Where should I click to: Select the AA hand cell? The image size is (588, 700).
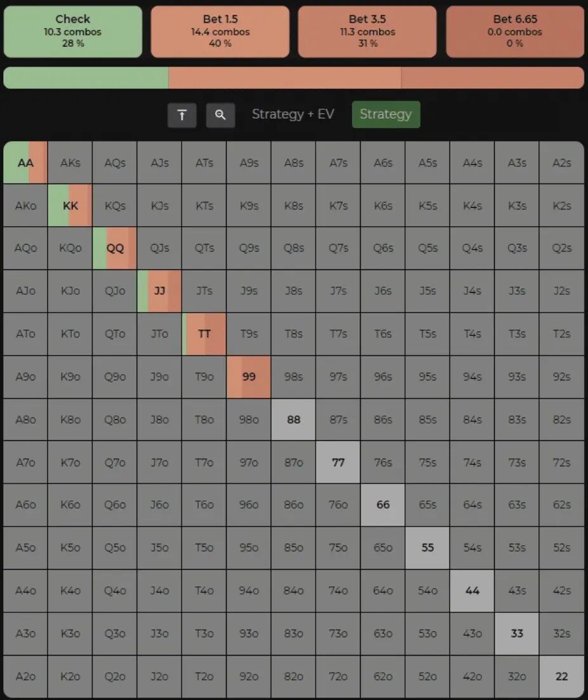[25, 163]
